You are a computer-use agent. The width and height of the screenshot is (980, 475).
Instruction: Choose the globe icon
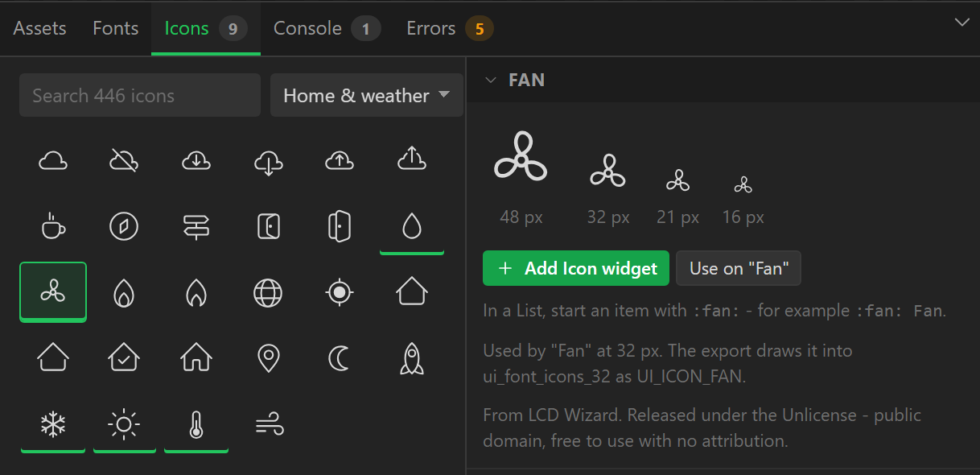pos(268,292)
